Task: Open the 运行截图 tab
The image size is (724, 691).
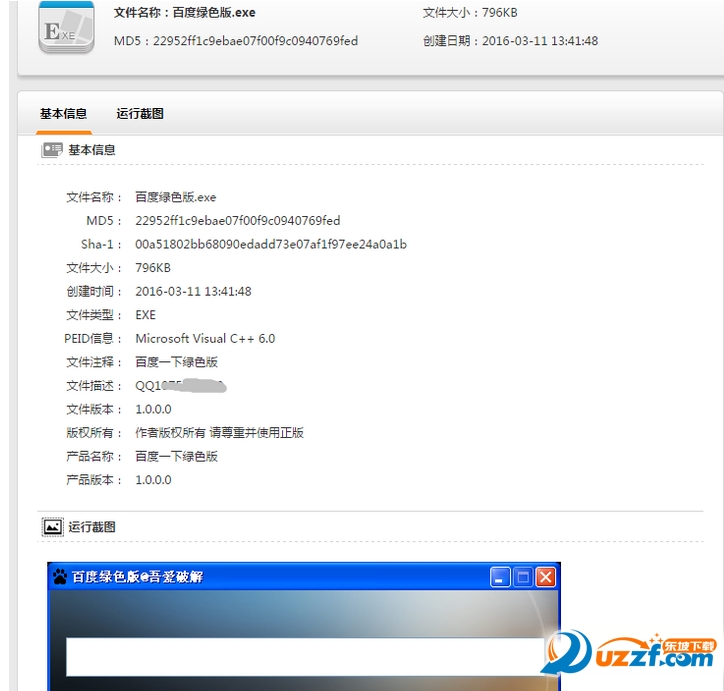Action: click(x=140, y=114)
